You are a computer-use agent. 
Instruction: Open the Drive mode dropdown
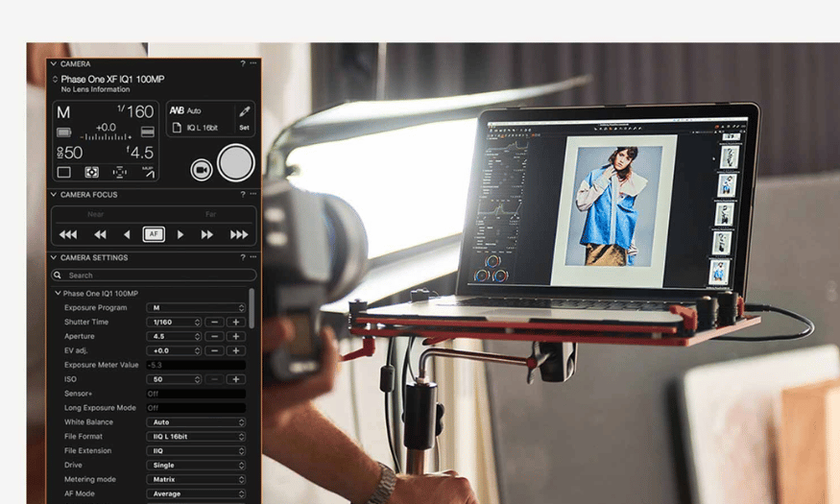coord(196,466)
